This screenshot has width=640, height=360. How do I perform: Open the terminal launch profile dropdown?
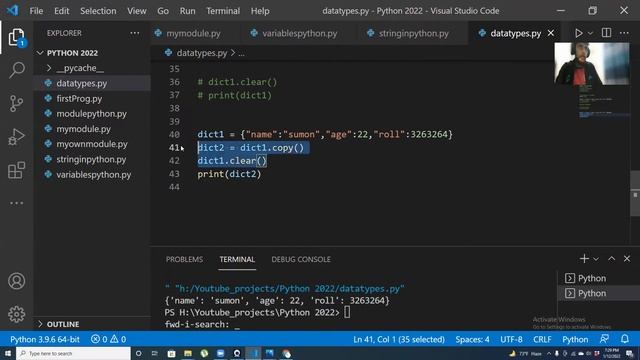tap(596, 259)
